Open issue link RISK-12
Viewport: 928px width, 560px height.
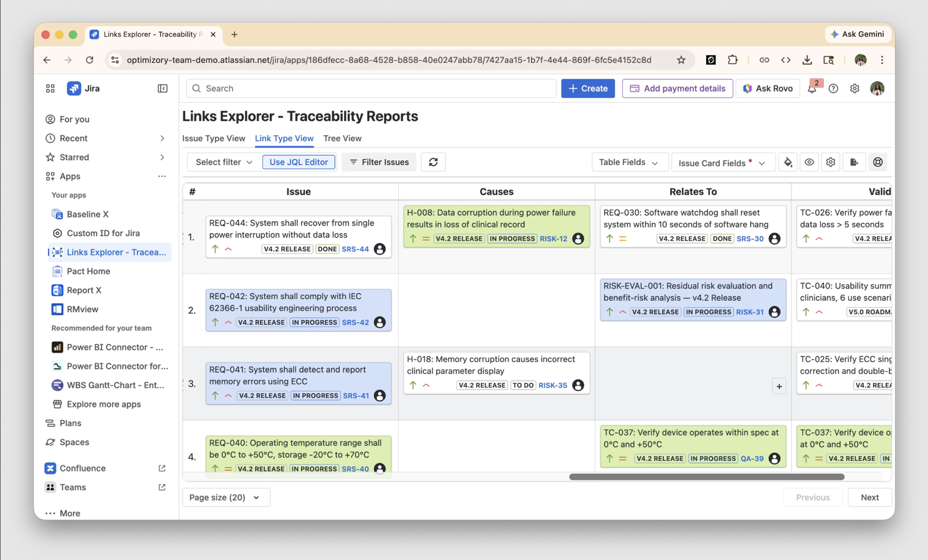tap(553, 239)
